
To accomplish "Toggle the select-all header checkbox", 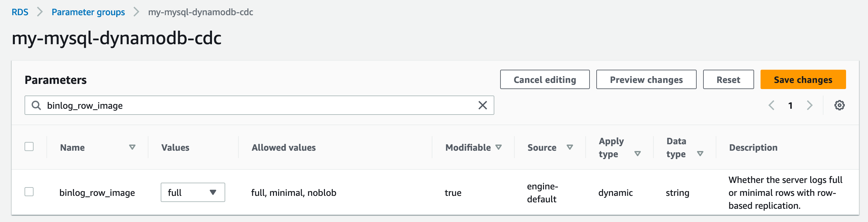I will tap(29, 146).
